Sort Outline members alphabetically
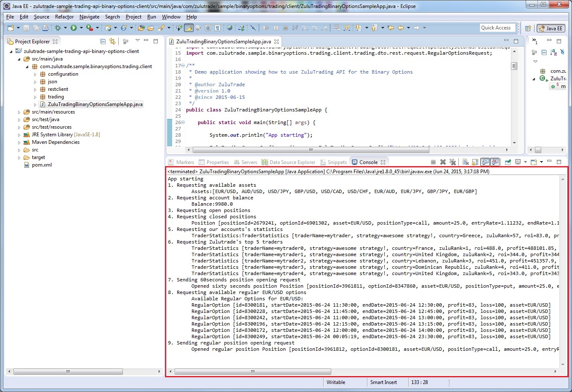572x392 pixels. pos(554,52)
